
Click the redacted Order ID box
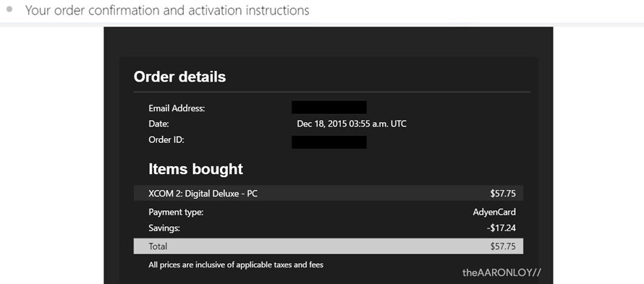tap(329, 142)
